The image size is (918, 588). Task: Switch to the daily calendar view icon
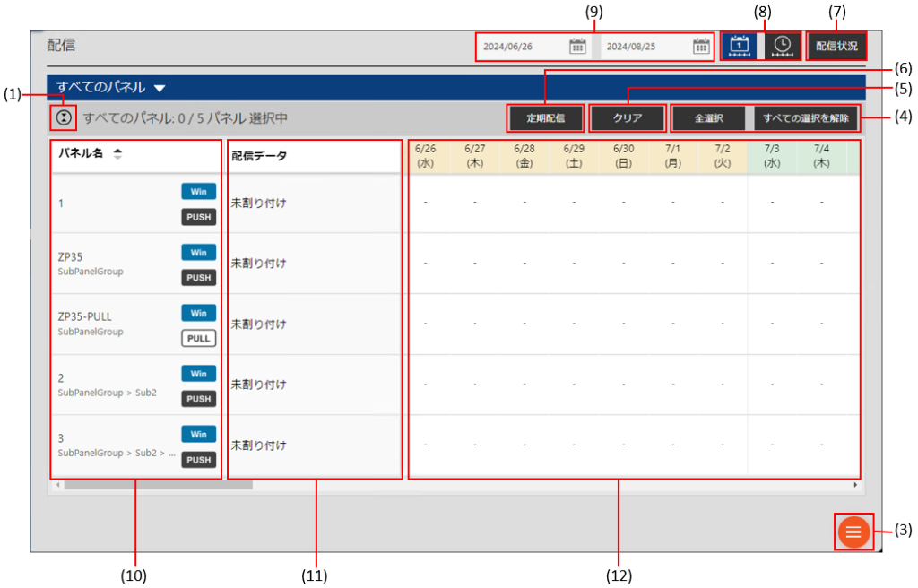click(x=740, y=47)
